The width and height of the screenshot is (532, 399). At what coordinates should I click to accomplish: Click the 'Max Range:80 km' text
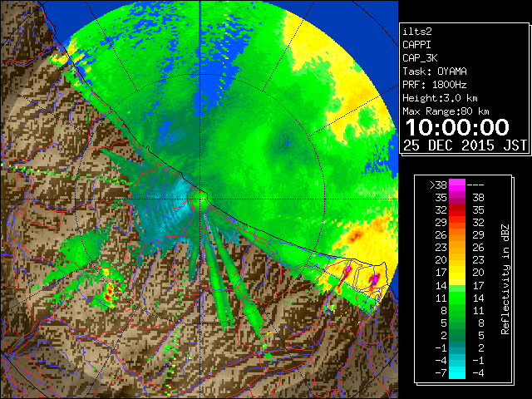click(x=446, y=111)
